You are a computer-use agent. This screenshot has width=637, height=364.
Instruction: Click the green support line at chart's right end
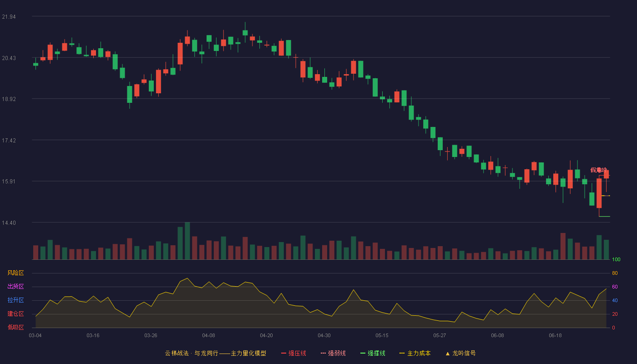point(604,217)
